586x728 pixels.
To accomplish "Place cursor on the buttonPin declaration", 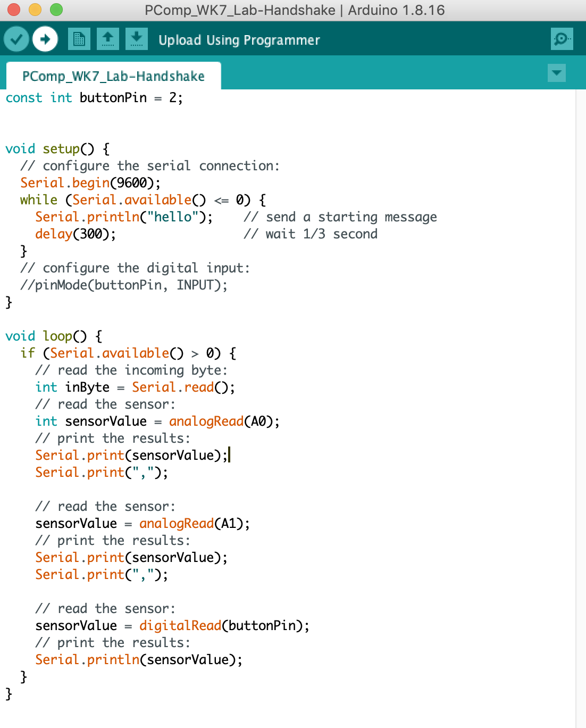I will click(x=113, y=98).
